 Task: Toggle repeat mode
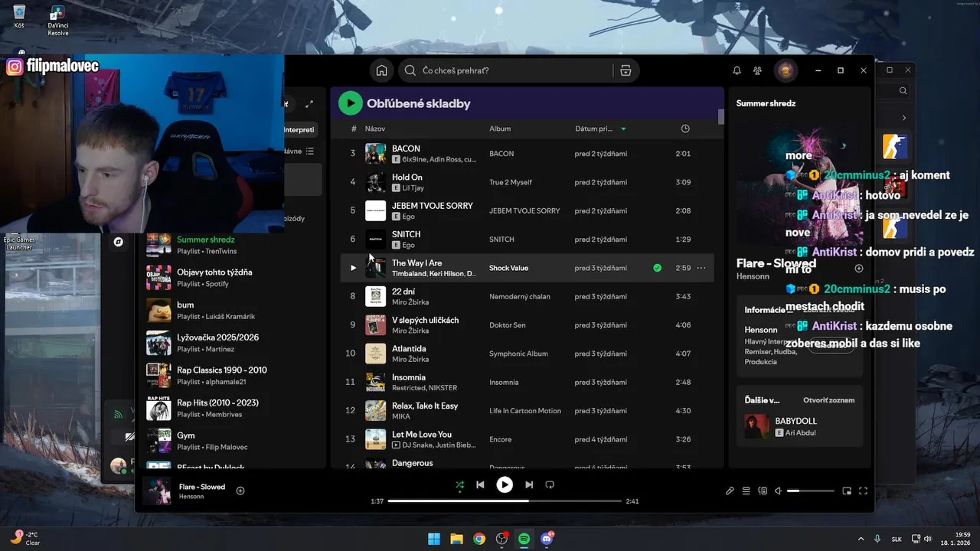(x=550, y=484)
